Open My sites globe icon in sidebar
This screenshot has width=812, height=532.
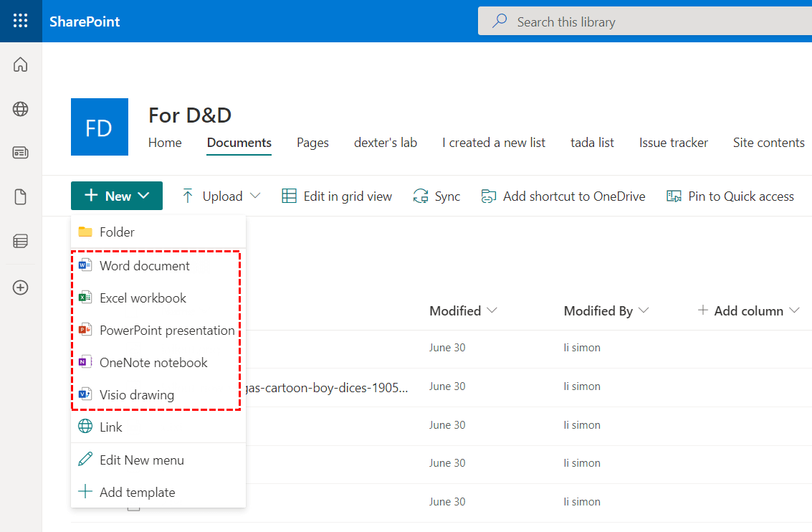pos(21,109)
